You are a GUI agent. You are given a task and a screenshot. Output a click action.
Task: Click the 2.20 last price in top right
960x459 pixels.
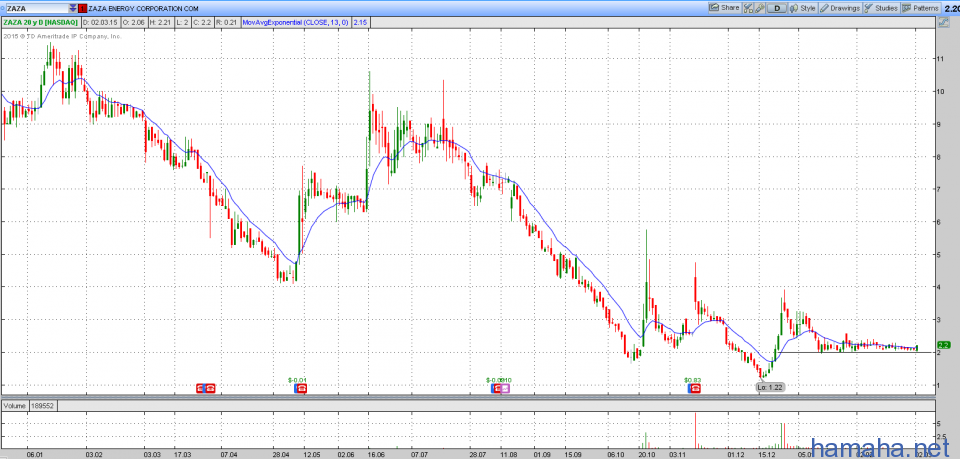pos(951,8)
